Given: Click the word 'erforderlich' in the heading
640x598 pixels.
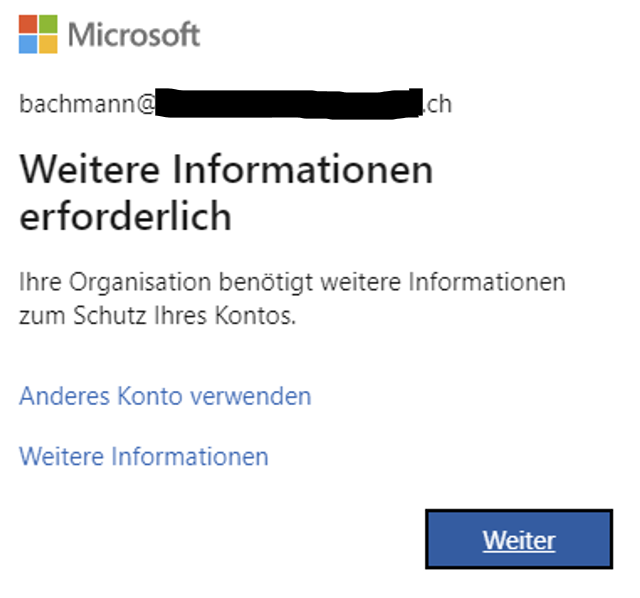Looking at the screenshot, I should click(126, 216).
